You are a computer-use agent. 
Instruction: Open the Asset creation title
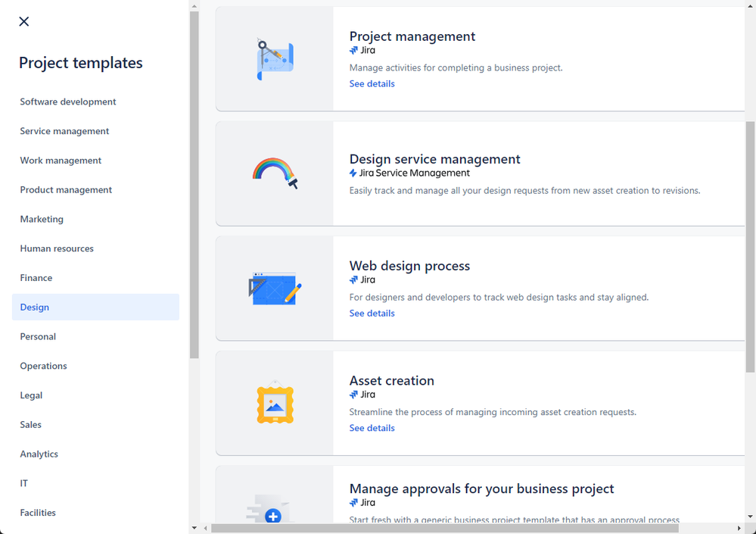(391, 380)
